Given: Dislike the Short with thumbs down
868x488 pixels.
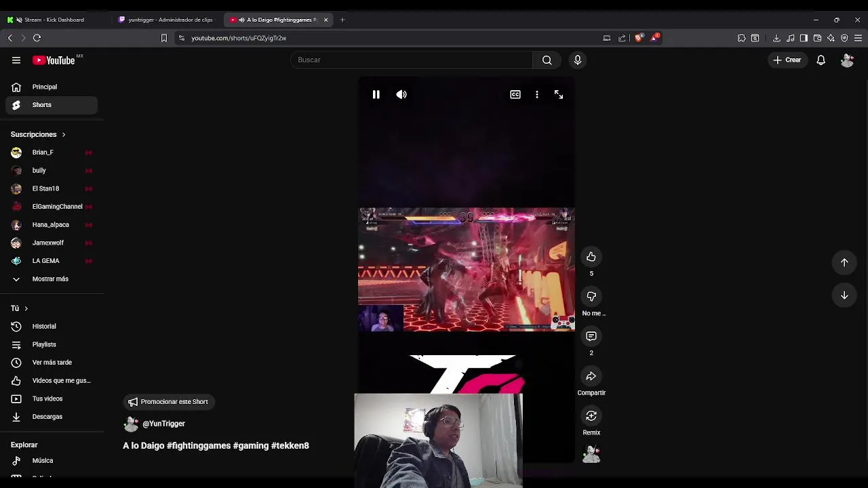Looking at the screenshot, I should click(x=591, y=296).
